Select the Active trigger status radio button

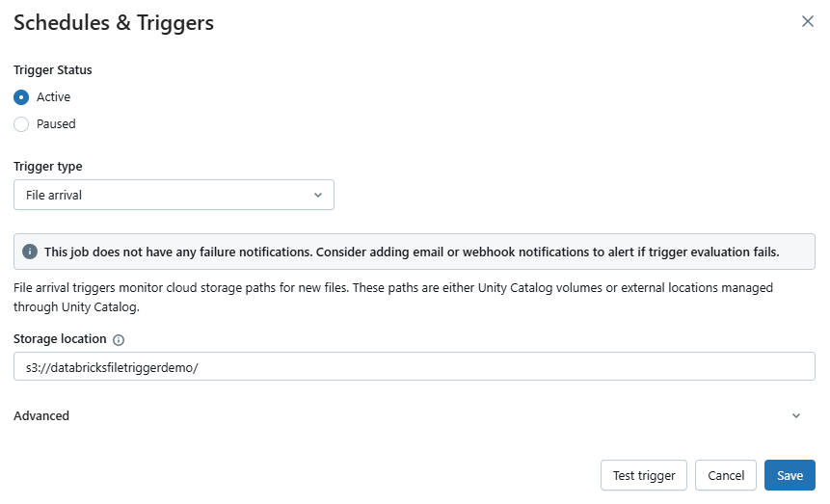[x=21, y=97]
